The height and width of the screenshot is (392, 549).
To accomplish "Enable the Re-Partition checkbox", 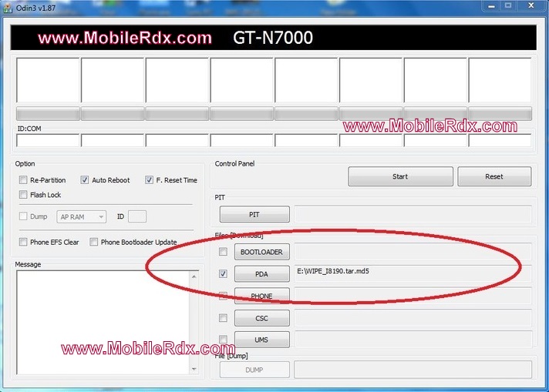I will pyautogui.click(x=23, y=180).
